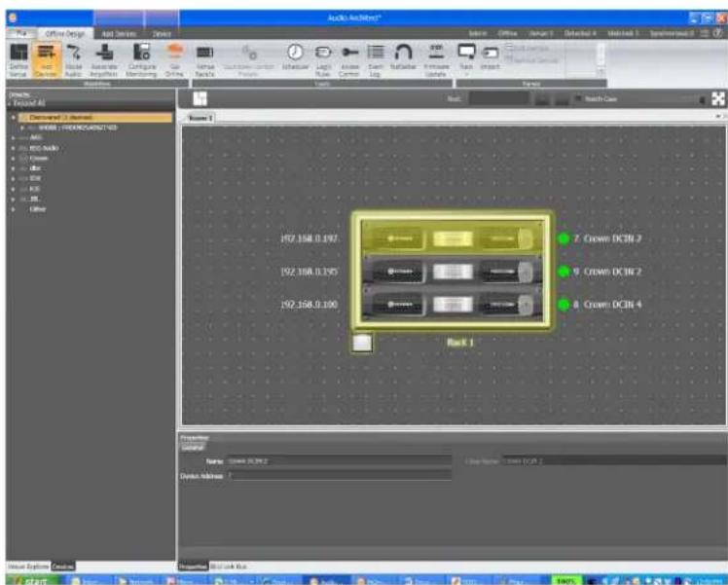Toggle the Match Case checkbox

[578, 98]
